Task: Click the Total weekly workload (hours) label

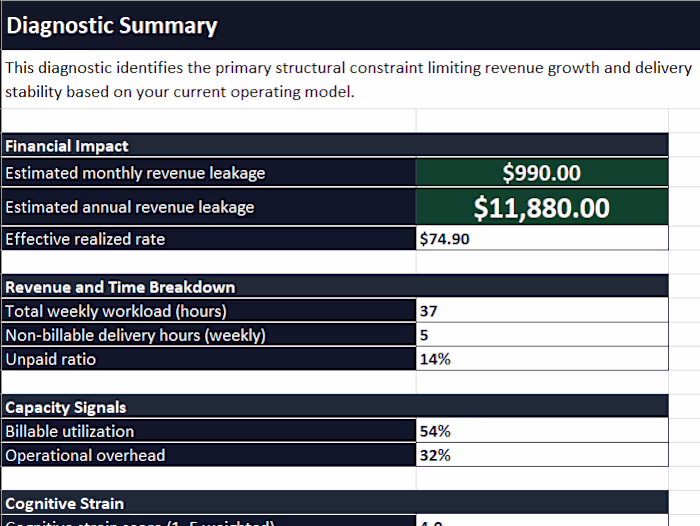Action: click(116, 311)
